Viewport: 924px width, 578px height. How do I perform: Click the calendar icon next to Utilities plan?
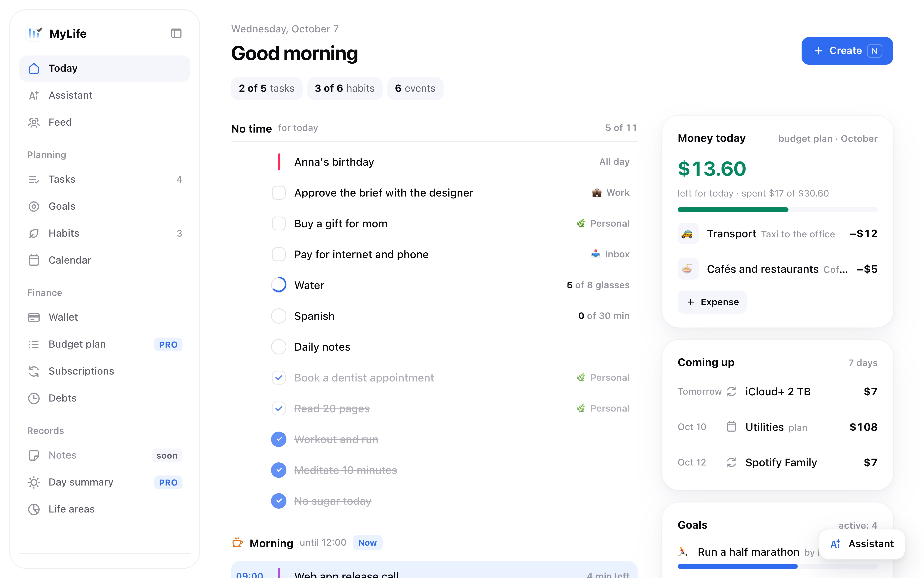click(x=731, y=427)
